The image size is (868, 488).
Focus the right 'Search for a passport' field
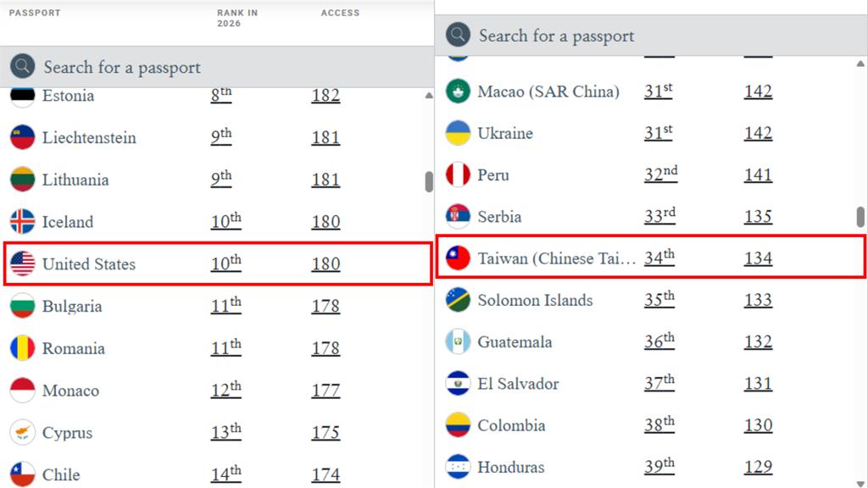tap(651, 36)
